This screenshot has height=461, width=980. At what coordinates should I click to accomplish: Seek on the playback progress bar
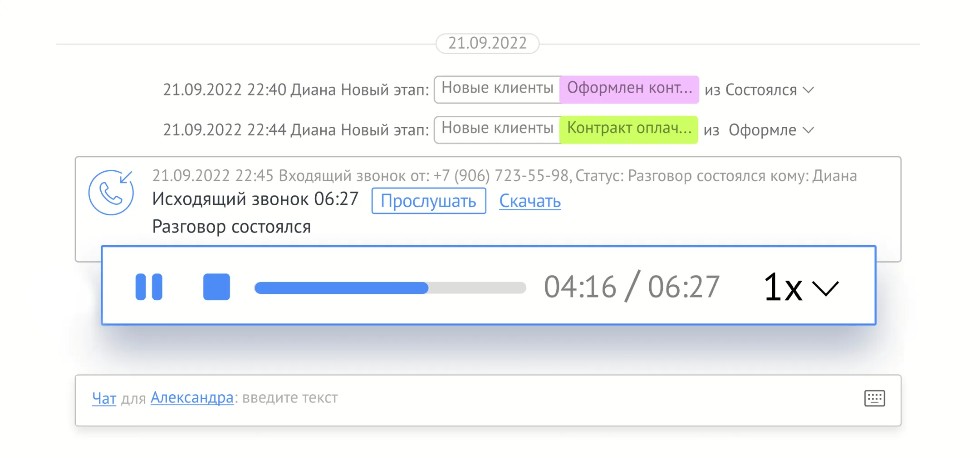390,287
